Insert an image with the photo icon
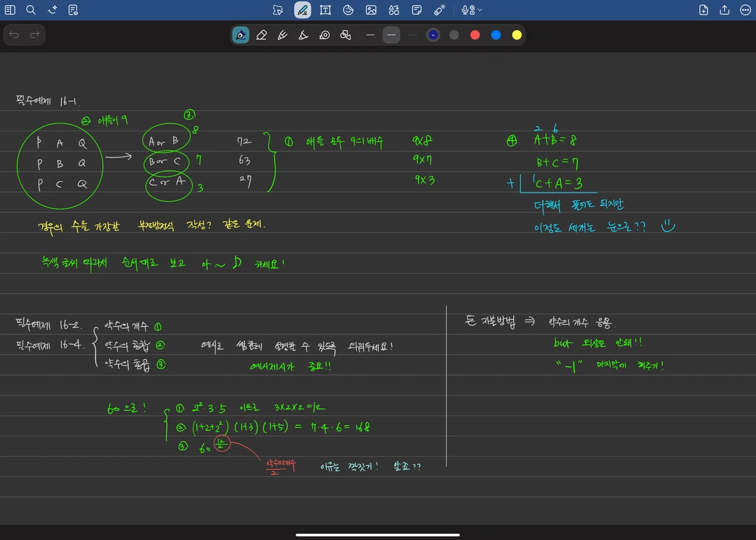The image size is (756, 540). [x=371, y=10]
